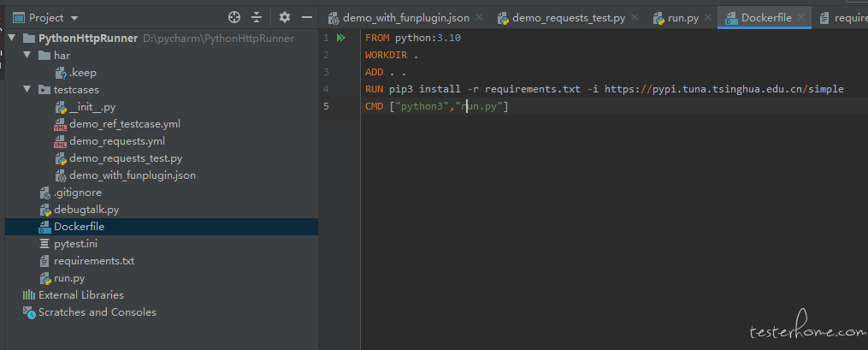This screenshot has width=868, height=350.
Task: Select demo_ref_testcase.yml file
Action: (125, 124)
